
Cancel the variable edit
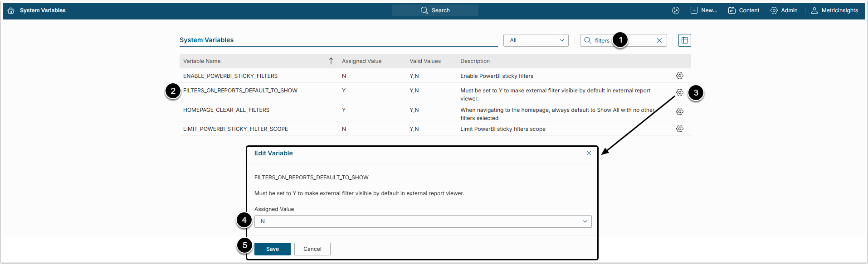pos(312,249)
